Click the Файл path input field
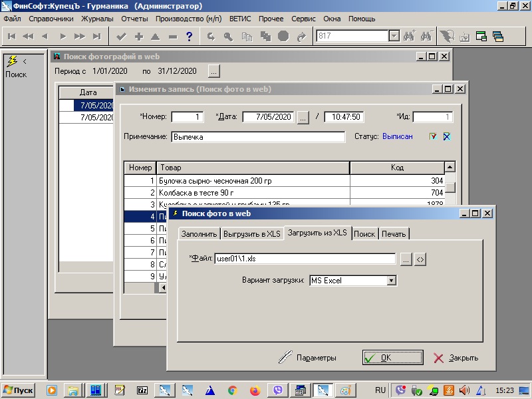This screenshot has width=532, height=399. 305,259
